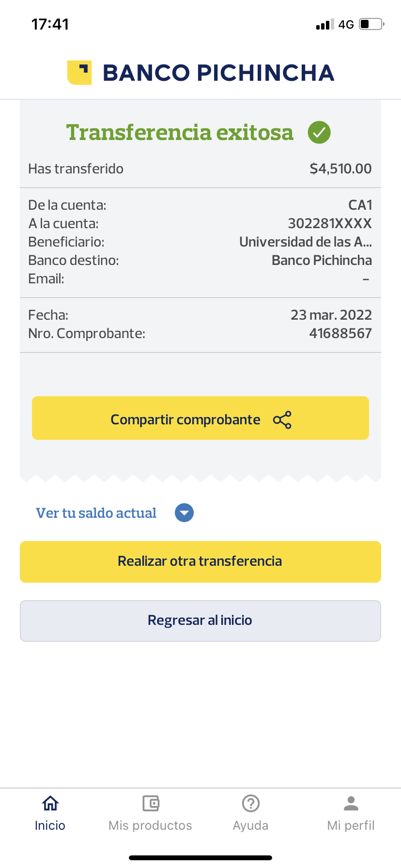Show balance via Ver tu saldo actual

click(96, 513)
